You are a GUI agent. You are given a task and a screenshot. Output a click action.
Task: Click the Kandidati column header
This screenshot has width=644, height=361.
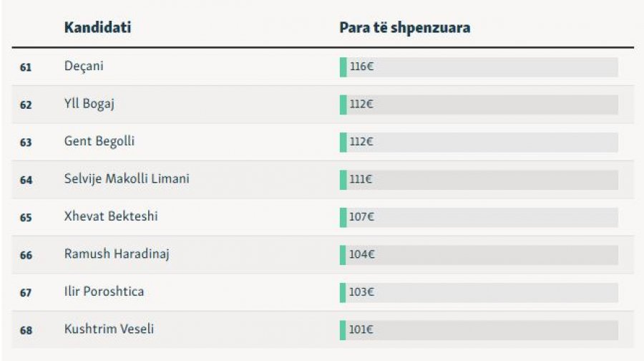point(97,28)
